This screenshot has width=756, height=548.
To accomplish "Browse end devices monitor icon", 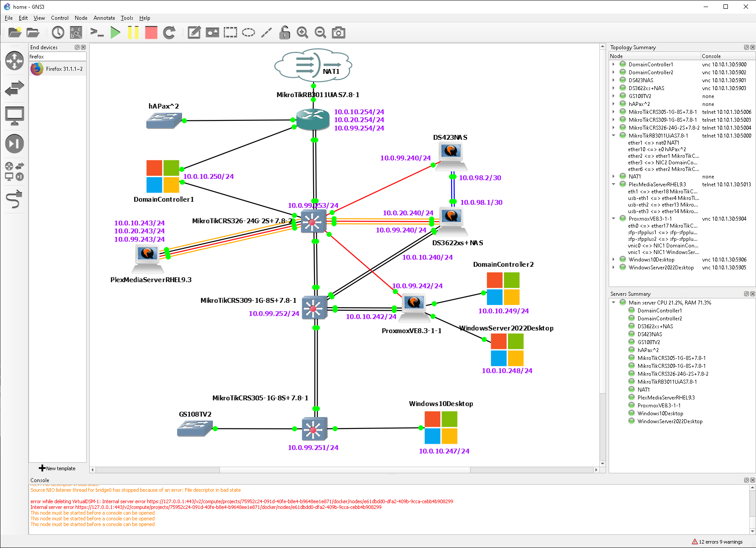I will tap(15, 116).
